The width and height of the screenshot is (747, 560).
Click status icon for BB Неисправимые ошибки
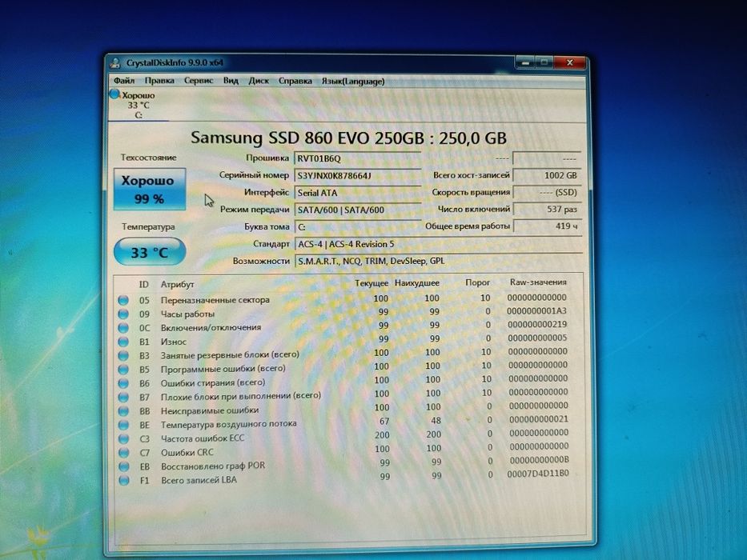coord(123,410)
